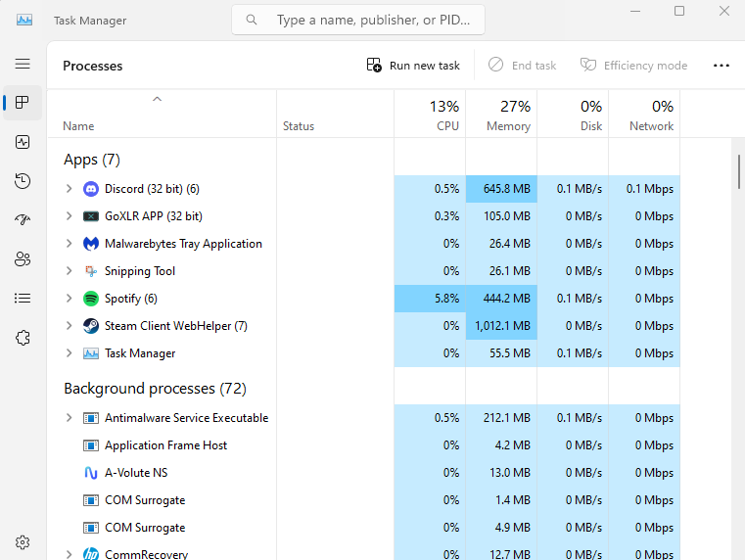Open the Details page icon
Screen dimensions: 745x560
[23, 299]
